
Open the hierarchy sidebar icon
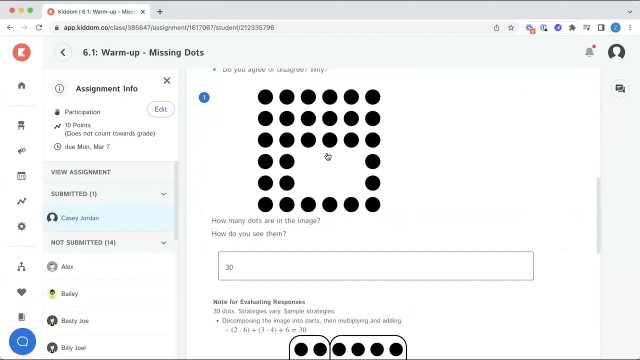coord(22,267)
